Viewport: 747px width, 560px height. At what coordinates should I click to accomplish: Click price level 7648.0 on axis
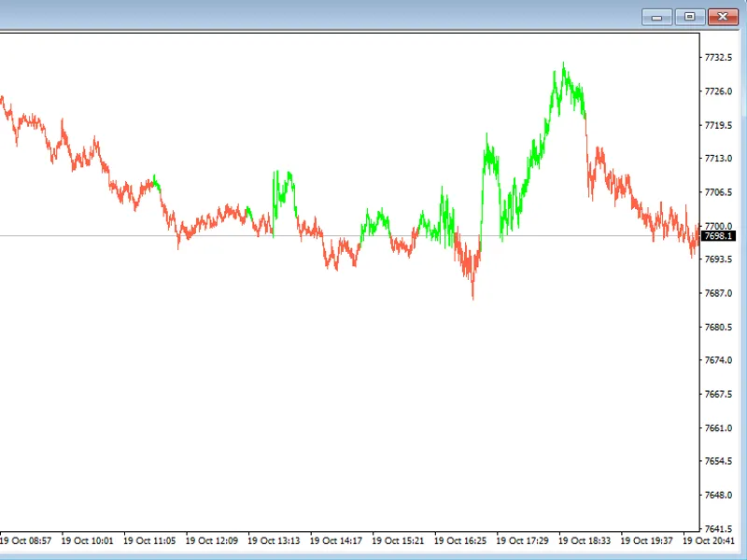point(718,496)
